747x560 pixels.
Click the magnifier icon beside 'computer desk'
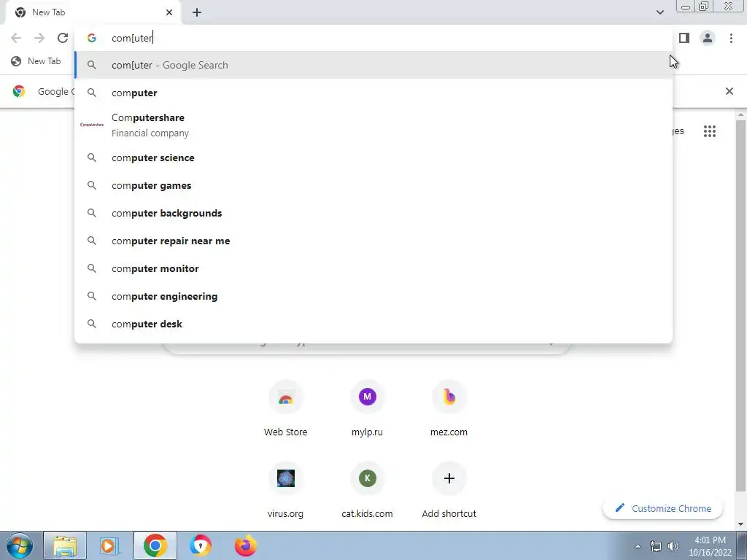tap(92, 324)
